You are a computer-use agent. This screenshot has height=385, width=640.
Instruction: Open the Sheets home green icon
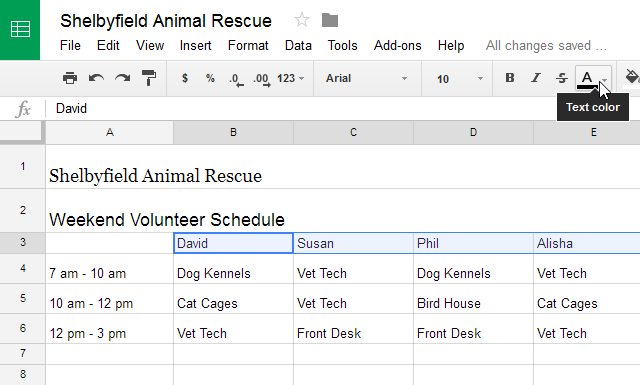20,30
